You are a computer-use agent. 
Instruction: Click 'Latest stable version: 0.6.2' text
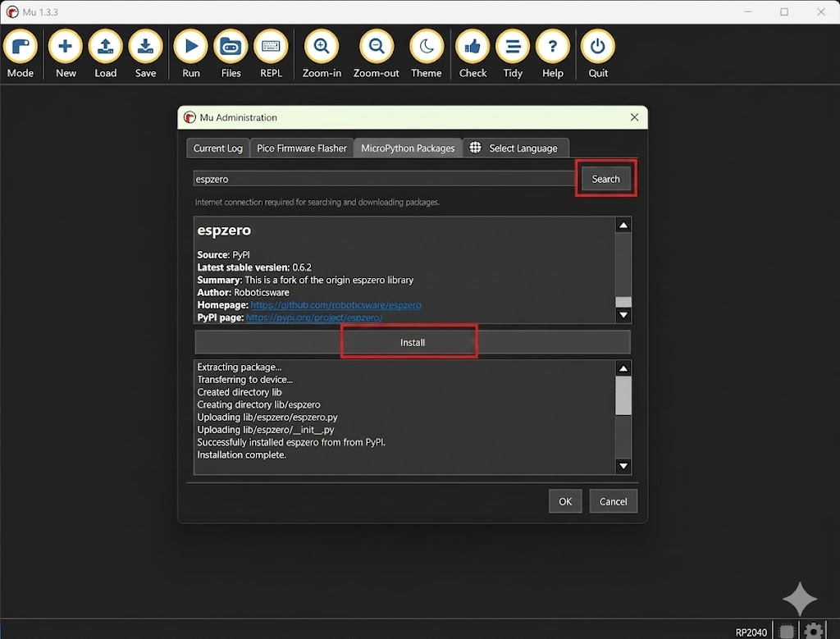[254, 267]
